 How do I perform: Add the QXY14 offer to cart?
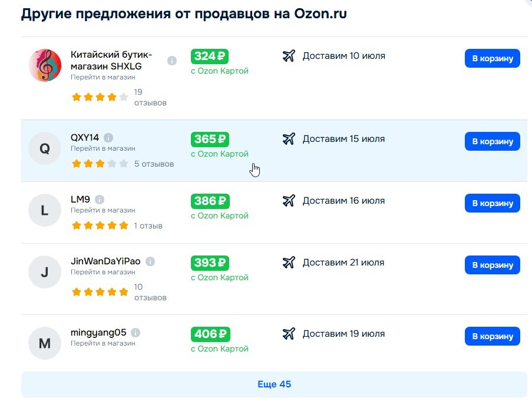click(x=492, y=141)
